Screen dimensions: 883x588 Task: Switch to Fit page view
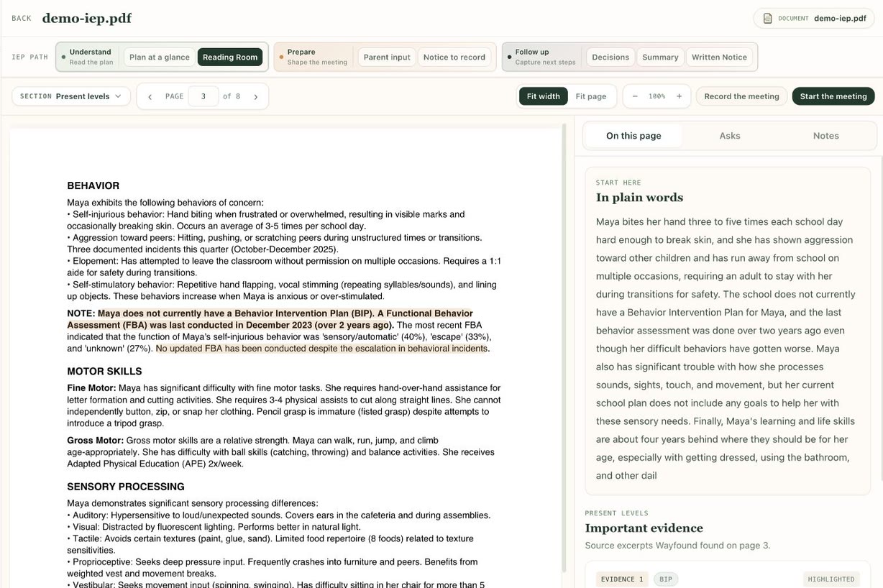click(x=591, y=96)
